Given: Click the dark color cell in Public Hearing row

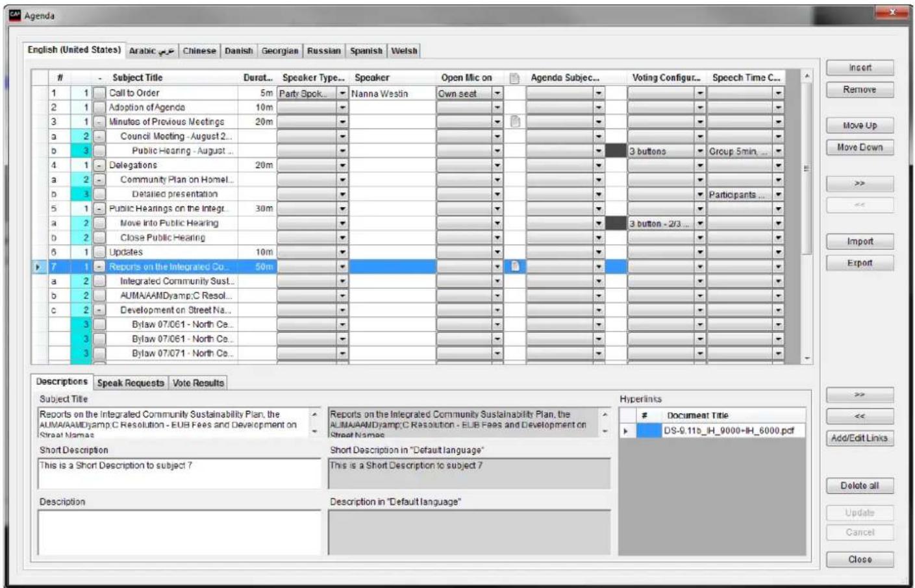Looking at the screenshot, I should point(616,151).
